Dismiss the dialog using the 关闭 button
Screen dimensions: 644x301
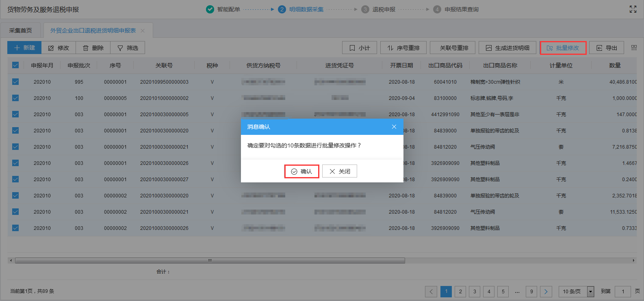pyautogui.click(x=340, y=171)
